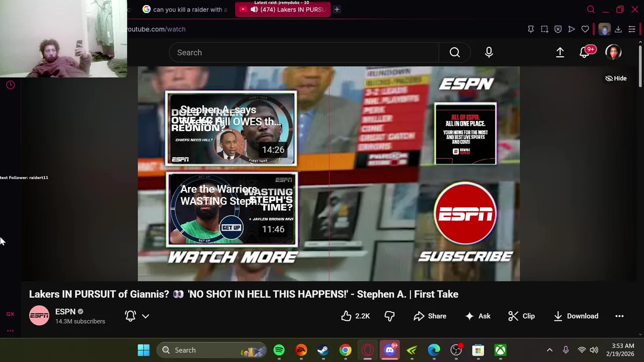
Task: Open Discord from the taskbar
Action: click(389, 350)
